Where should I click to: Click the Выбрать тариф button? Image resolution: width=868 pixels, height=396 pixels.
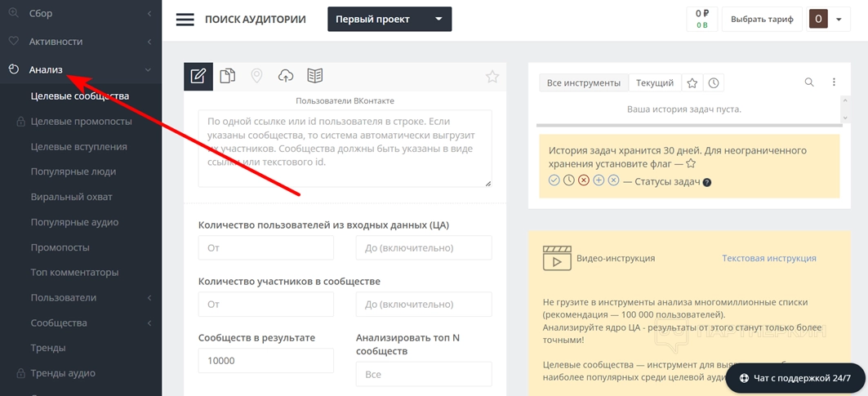(762, 20)
